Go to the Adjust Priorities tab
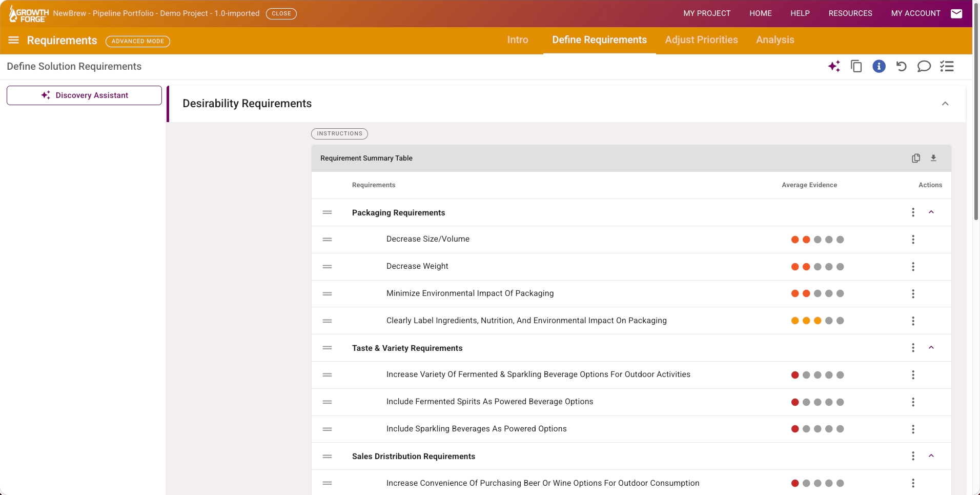 point(701,40)
